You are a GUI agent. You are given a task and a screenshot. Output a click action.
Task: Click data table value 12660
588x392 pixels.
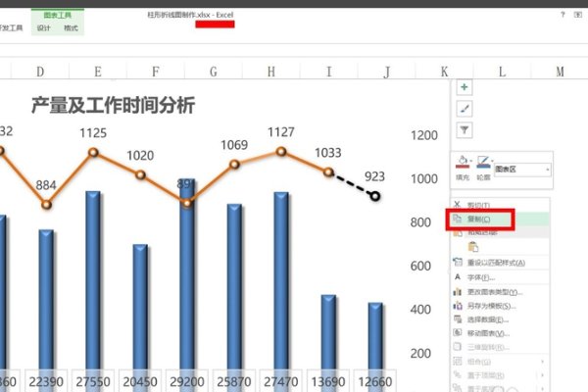[x=375, y=382]
